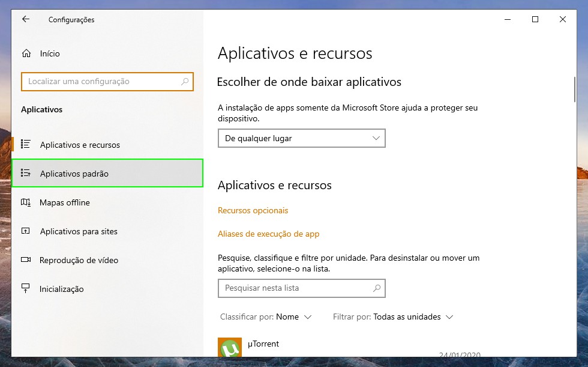Open Aplicativos padrão settings page
This screenshot has width=588, height=367.
click(107, 173)
